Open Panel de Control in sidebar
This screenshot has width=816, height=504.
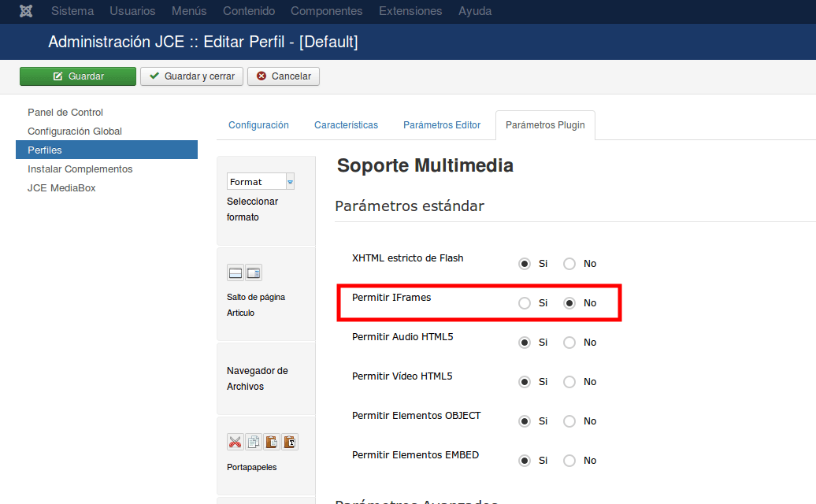(65, 113)
